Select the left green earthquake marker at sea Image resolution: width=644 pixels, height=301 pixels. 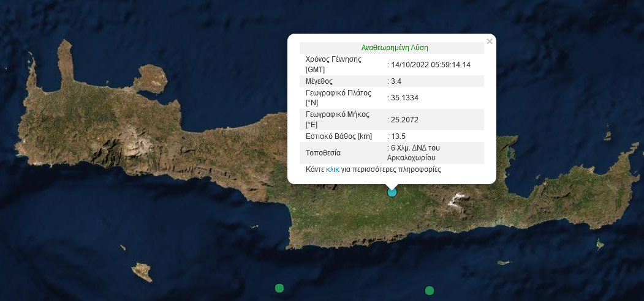(279, 288)
